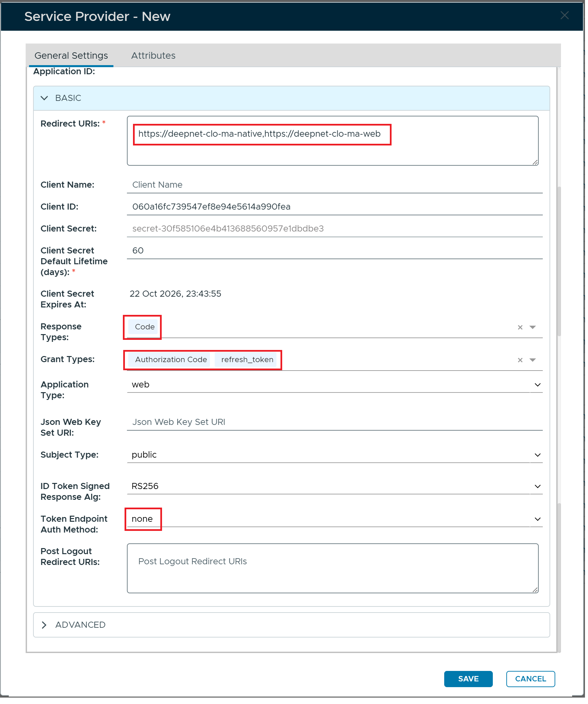
Task: Save the service provider
Action: (468, 679)
